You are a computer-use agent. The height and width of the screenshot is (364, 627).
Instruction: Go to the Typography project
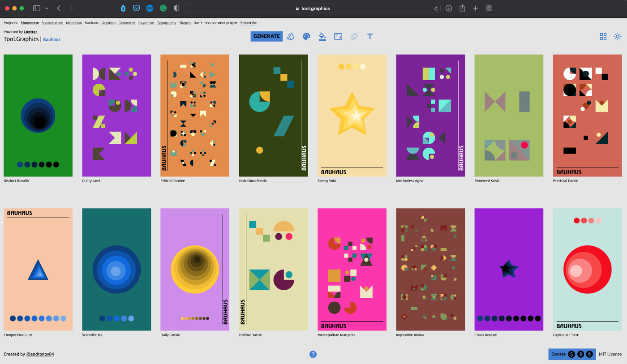[166, 23]
